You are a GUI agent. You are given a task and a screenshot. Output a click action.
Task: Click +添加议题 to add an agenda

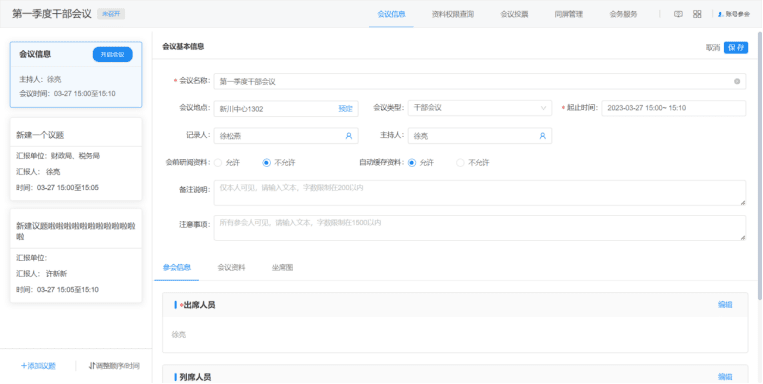point(38,366)
